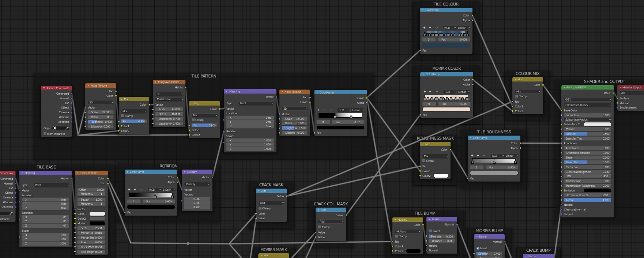Collapse the Crack Mask Add node triangle
This screenshot has width=644, height=258.
click(x=259, y=191)
